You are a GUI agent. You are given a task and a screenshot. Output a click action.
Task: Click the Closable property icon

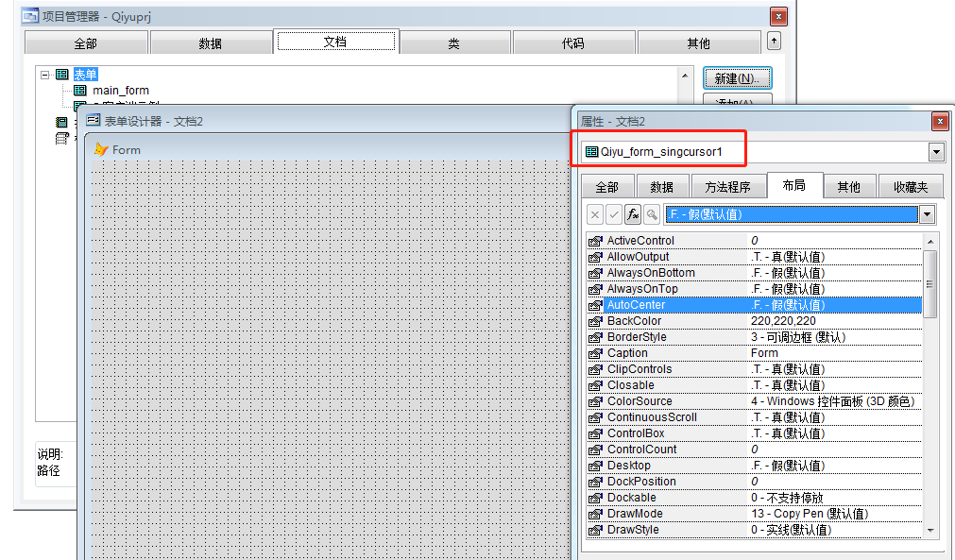(x=595, y=385)
